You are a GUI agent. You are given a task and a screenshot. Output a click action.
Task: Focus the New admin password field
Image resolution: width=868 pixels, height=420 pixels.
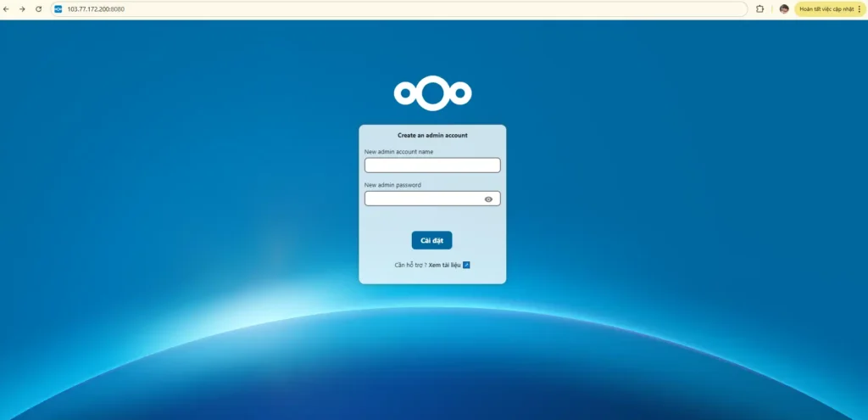pyautogui.click(x=432, y=199)
